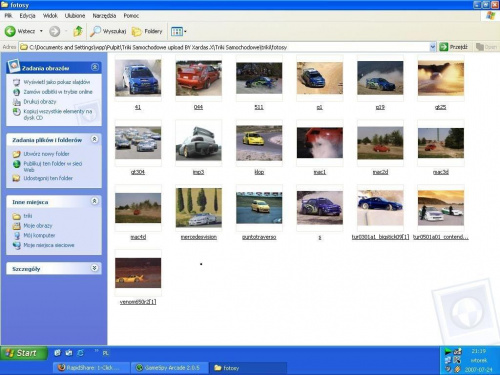Image resolution: width=500 pixels, height=375 pixels.
Task: Select the yellow car thumbnail klop
Action: (x=259, y=143)
